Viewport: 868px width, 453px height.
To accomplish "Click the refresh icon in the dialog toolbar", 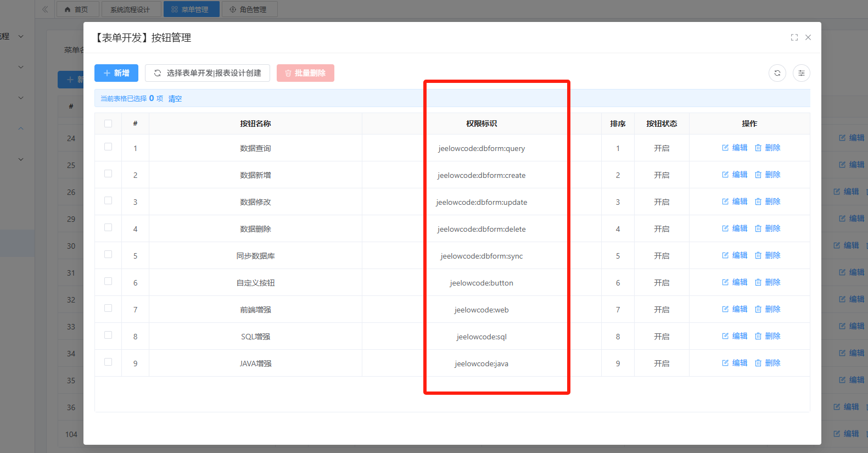I will coord(777,73).
